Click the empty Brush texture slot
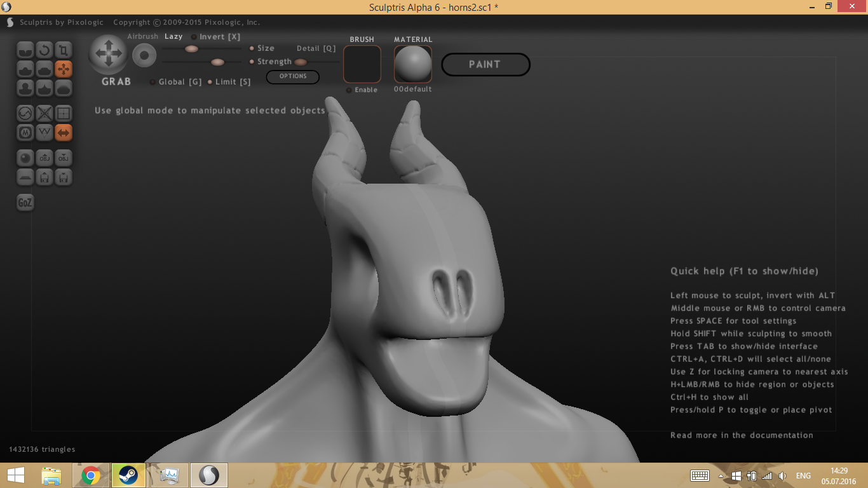 pos(362,64)
